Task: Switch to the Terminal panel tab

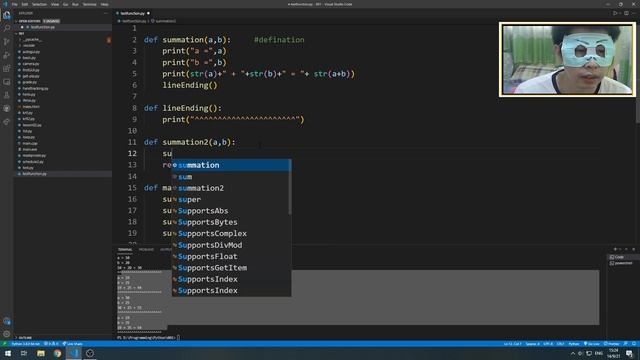Action: (125, 249)
